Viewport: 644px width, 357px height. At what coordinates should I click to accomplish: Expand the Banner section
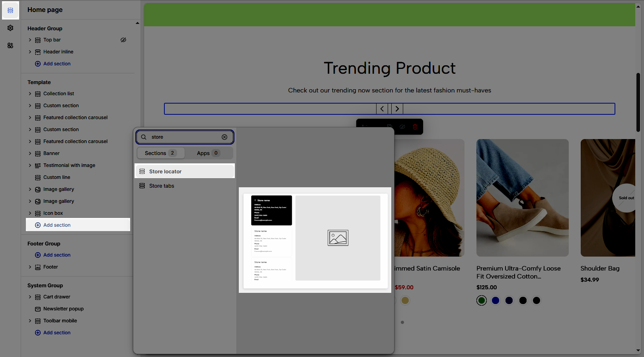(30, 153)
